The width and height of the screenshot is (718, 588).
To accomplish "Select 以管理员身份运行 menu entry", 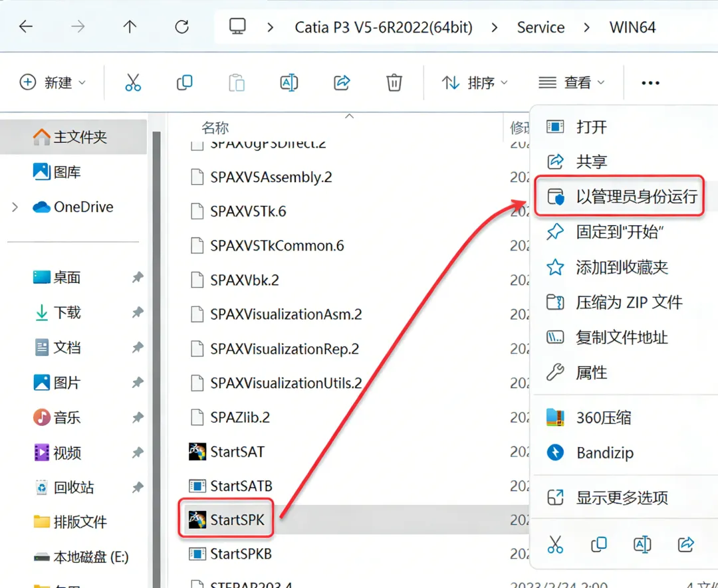I will (620, 196).
